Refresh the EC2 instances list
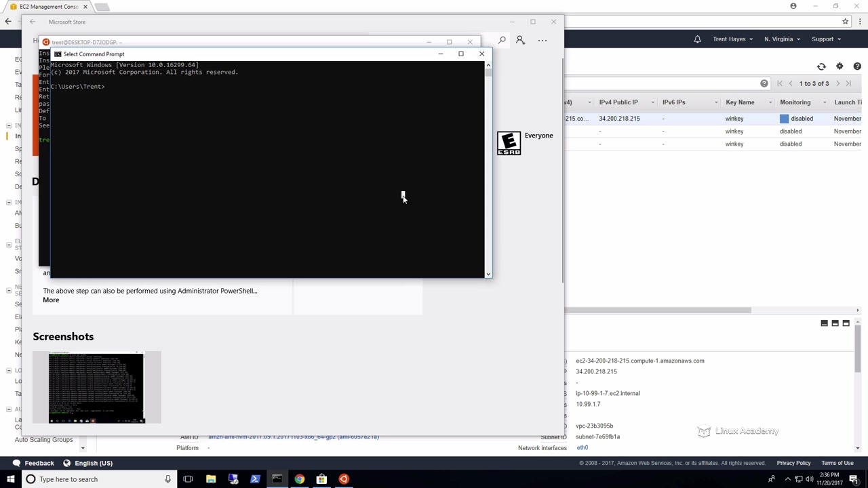Image resolution: width=868 pixels, height=488 pixels. [821, 66]
